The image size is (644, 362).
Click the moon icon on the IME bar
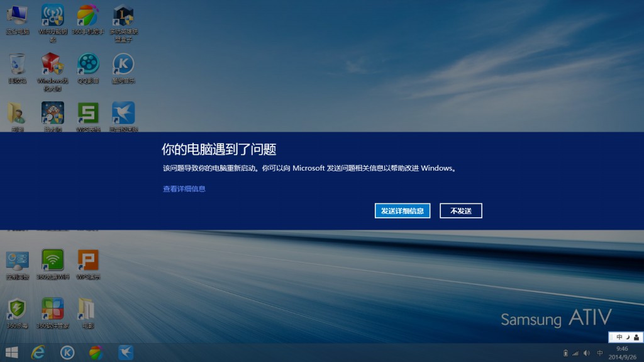tap(628, 337)
